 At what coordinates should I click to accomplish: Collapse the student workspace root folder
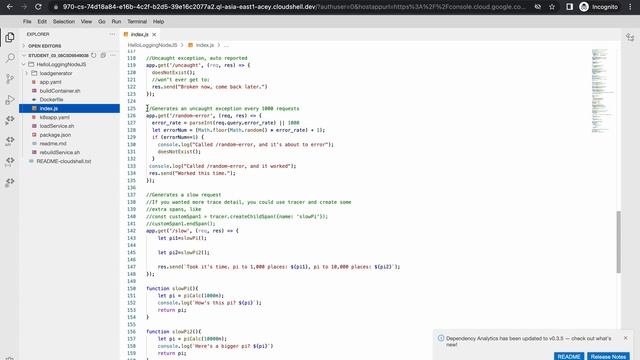pos(57,55)
